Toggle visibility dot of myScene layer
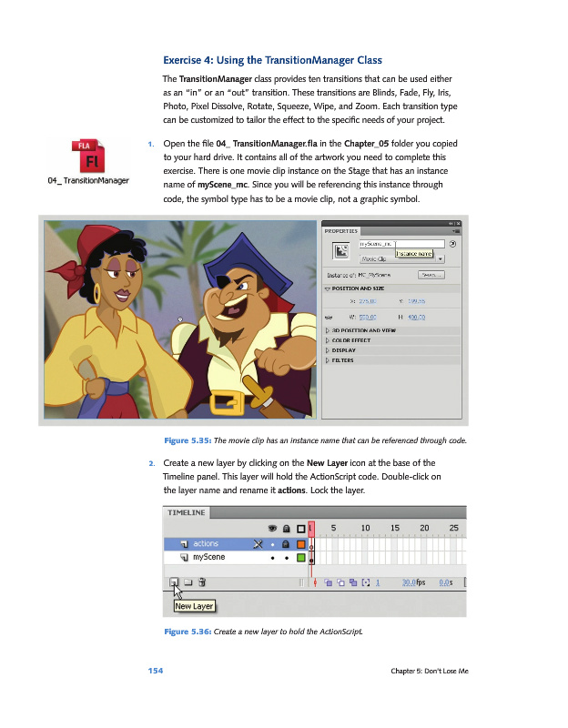The image size is (568, 728). coord(272,557)
